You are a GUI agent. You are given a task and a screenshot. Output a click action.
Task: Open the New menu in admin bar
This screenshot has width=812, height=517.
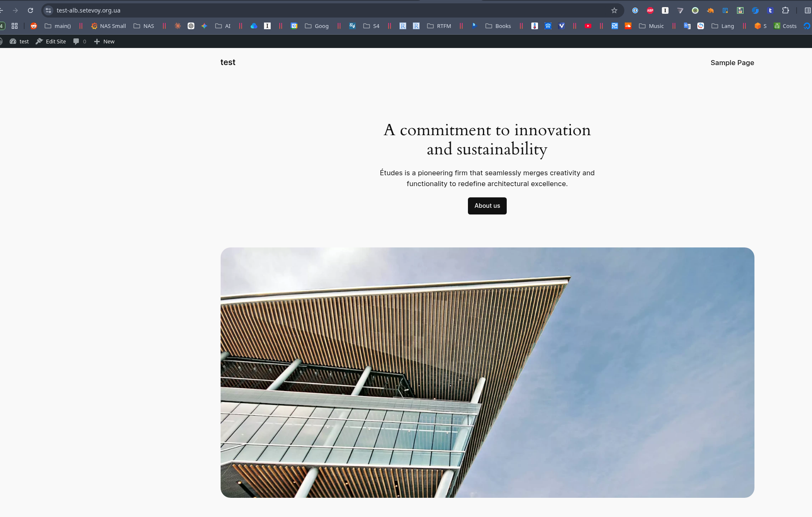click(104, 41)
